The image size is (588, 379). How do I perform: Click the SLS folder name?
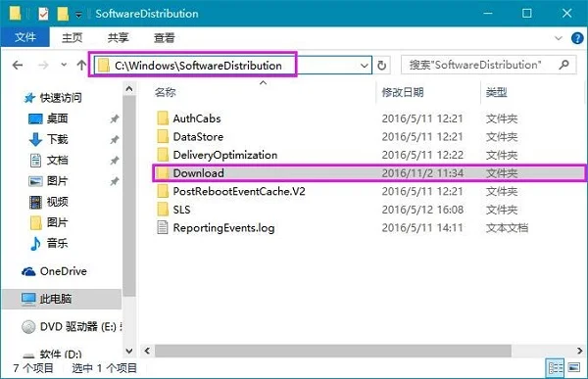181,210
